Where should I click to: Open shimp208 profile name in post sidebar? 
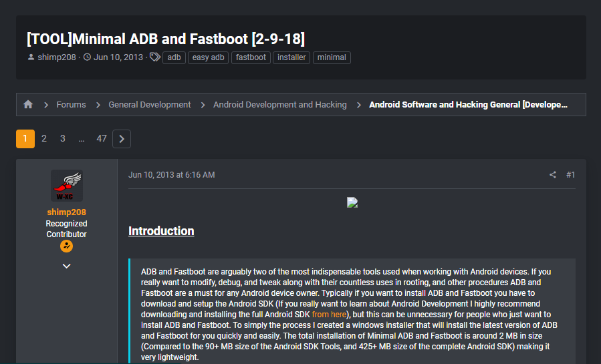click(66, 212)
